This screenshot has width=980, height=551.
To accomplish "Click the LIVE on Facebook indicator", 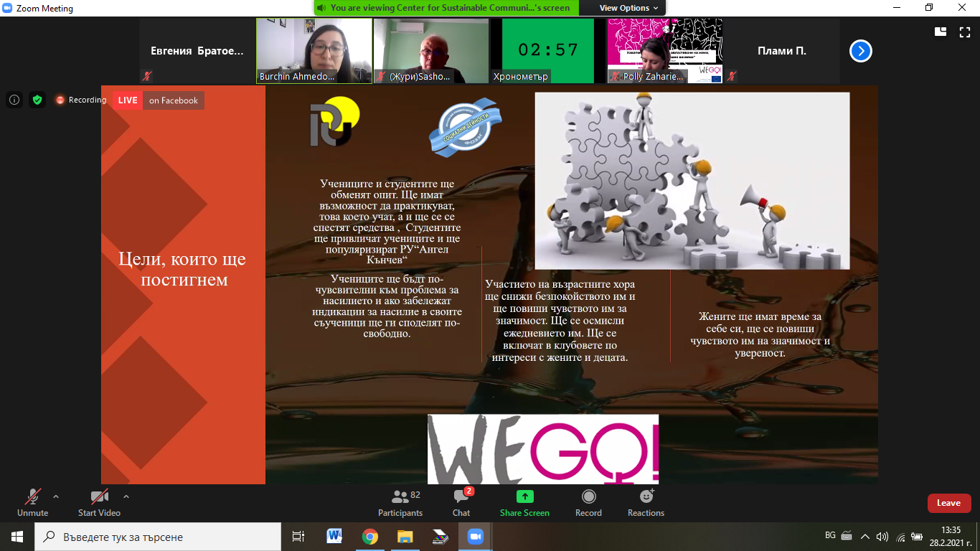I will tap(159, 100).
